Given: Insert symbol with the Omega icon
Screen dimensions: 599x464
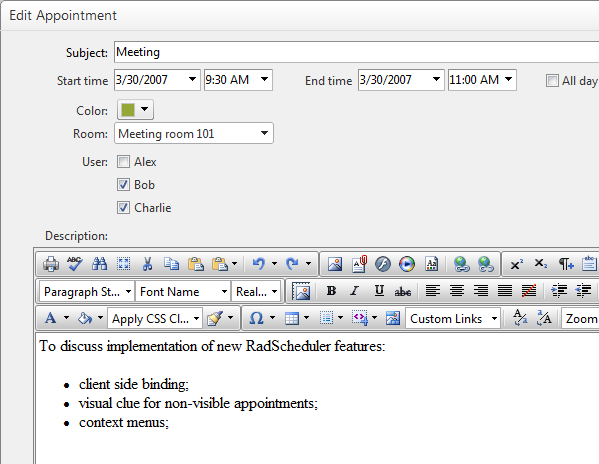Looking at the screenshot, I should [256, 318].
